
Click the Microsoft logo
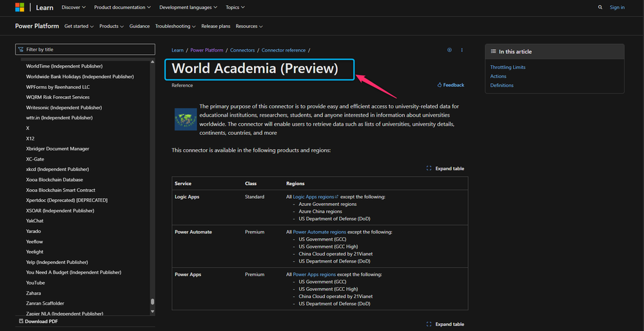click(20, 7)
